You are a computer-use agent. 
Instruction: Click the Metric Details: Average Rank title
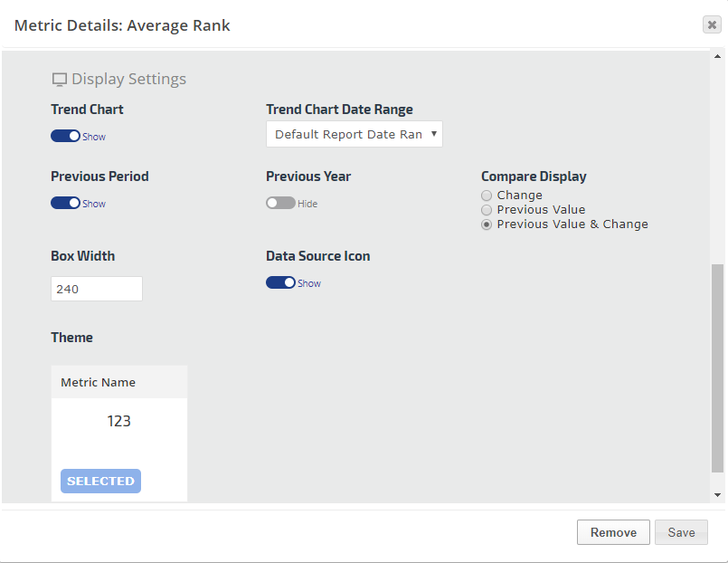122,25
